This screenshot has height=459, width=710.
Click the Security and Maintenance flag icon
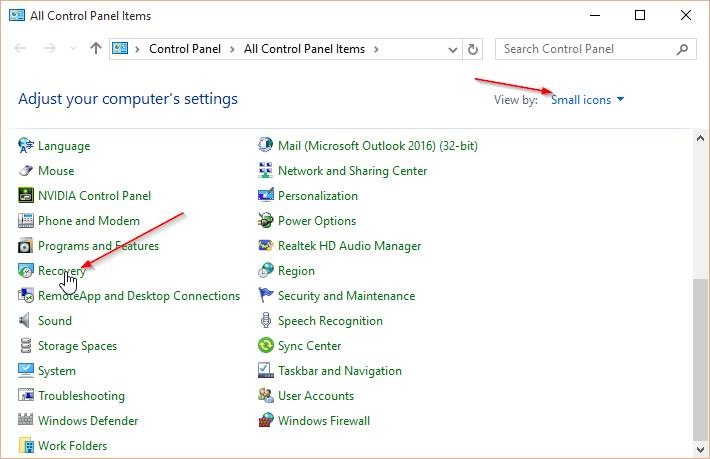click(x=265, y=295)
